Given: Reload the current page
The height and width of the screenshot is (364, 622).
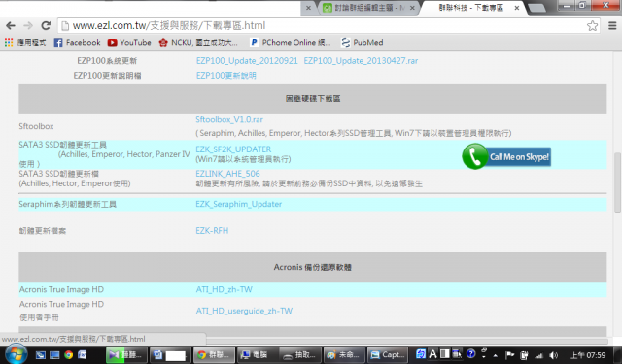Looking at the screenshot, I should pyautogui.click(x=46, y=26).
